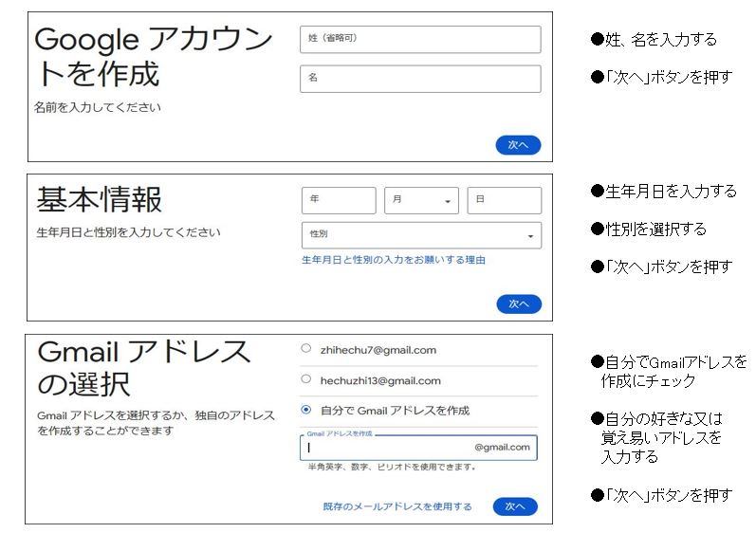Image resolution: width=756 pixels, height=533 pixels.
Task: Click the 日 birth day field
Action: [504, 201]
